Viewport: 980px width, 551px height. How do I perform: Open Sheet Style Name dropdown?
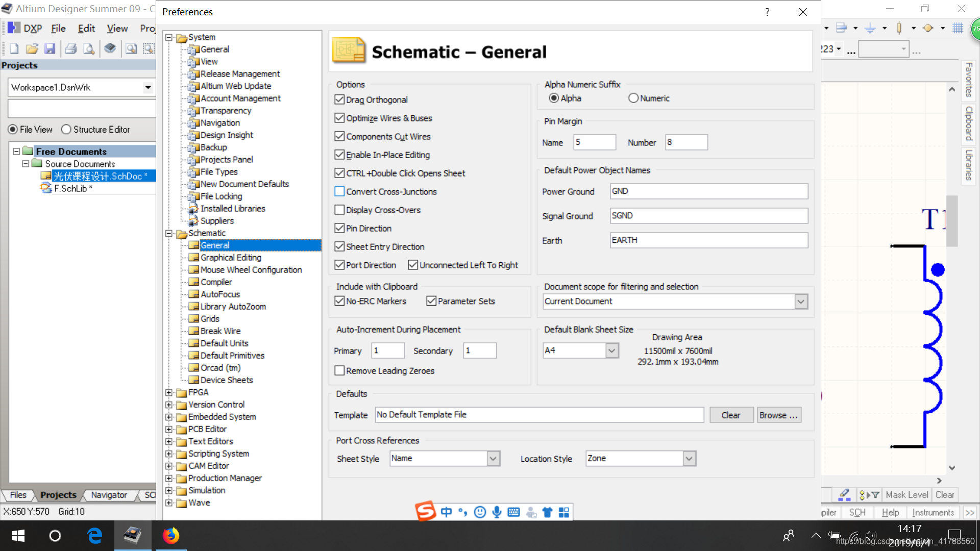[x=493, y=459]
